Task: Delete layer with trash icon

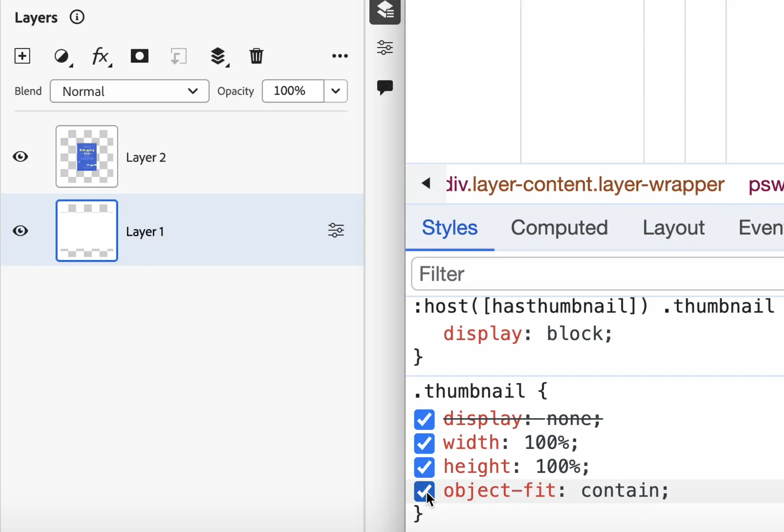Action: click(x=256, y=56)
